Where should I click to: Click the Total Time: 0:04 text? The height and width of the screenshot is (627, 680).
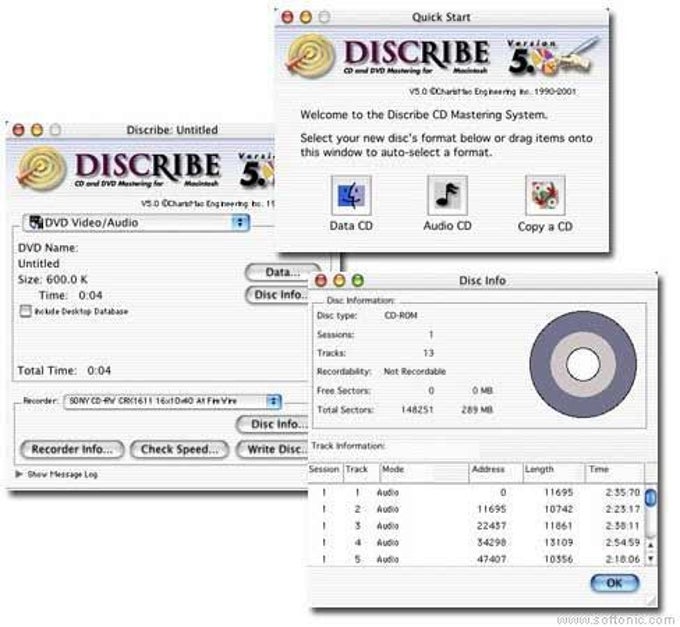click(64, 371)
